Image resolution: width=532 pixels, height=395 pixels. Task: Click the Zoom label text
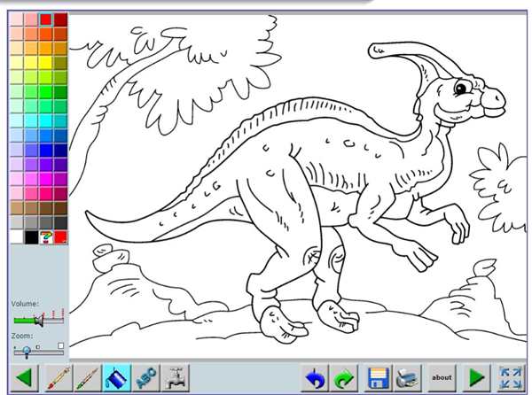pyautogui.click(x=22, y=336)
